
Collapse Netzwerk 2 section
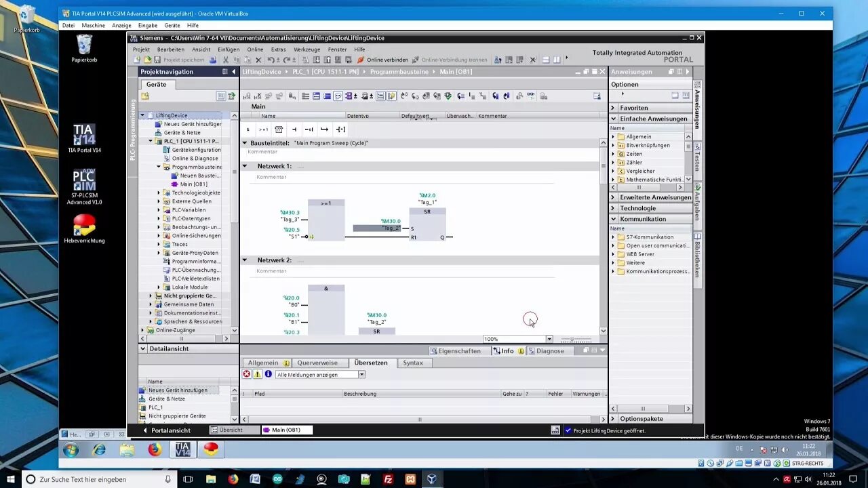[245, 260]
